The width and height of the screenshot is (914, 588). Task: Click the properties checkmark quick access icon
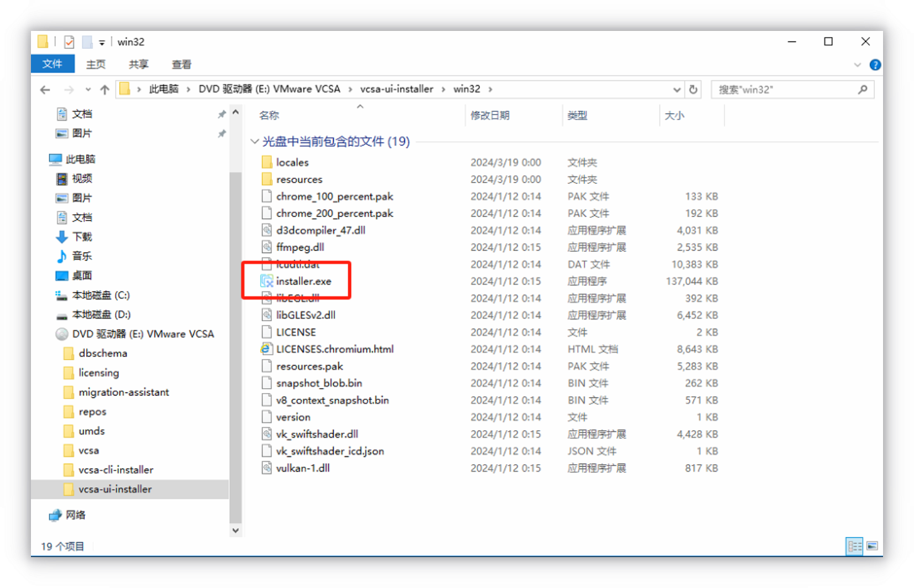click(69, 42)
